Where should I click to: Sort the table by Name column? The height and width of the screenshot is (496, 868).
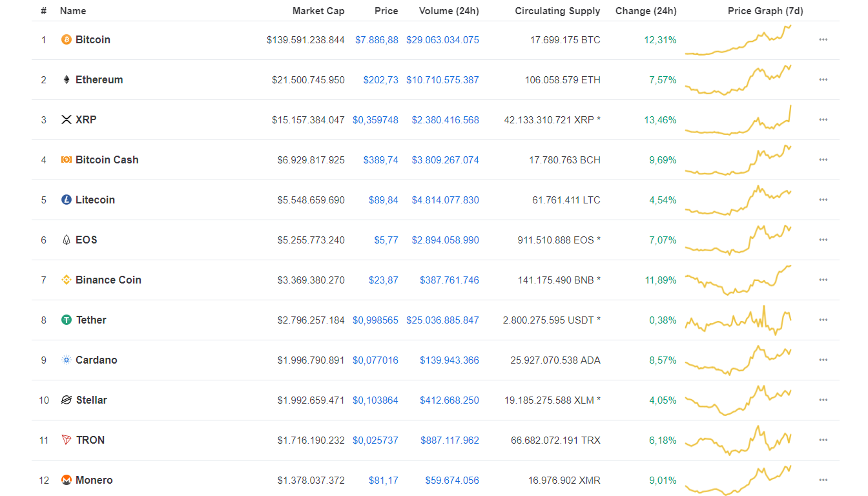click(73, 11)
